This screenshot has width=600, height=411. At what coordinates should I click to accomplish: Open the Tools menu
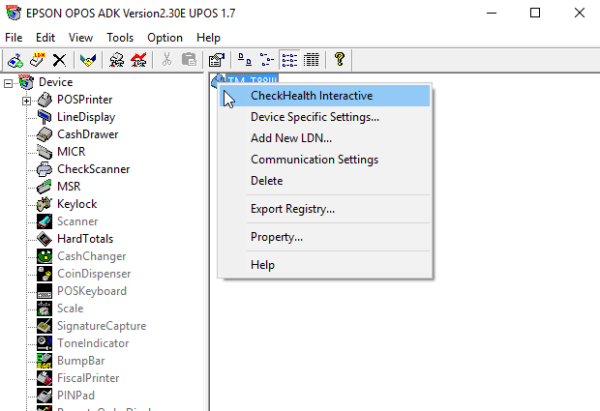[119, 37]
